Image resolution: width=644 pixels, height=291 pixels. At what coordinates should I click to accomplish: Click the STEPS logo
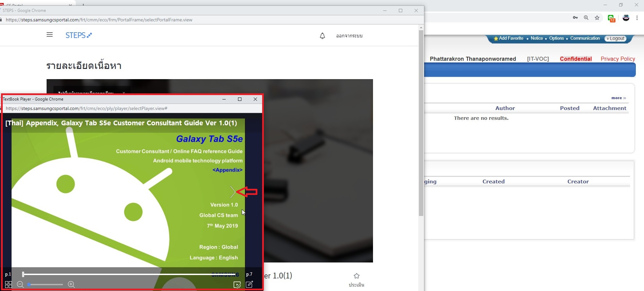click(79, 35)
